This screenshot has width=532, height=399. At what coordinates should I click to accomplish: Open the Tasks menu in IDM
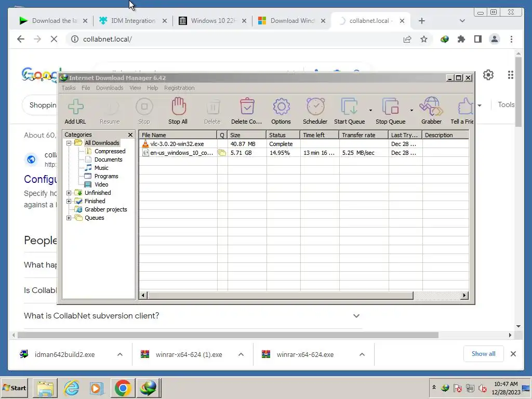[x=69, y=88]
